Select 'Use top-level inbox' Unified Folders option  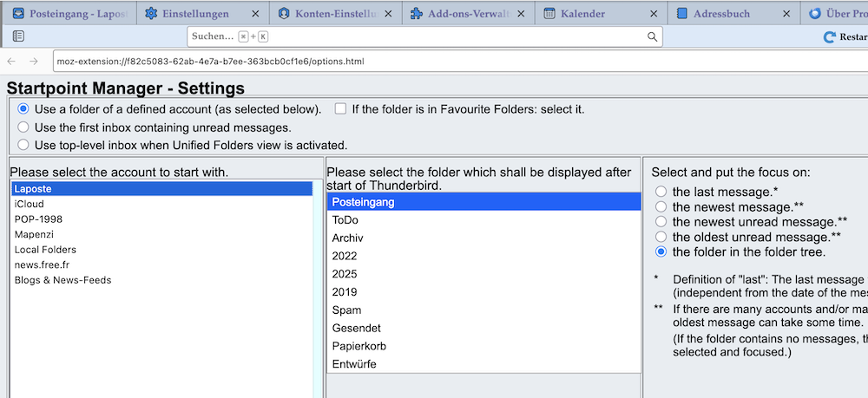pos(23,146)
